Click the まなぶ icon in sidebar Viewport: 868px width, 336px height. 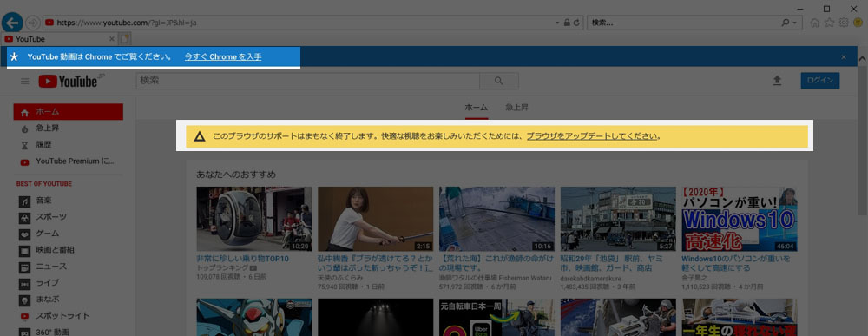(24, 300)
